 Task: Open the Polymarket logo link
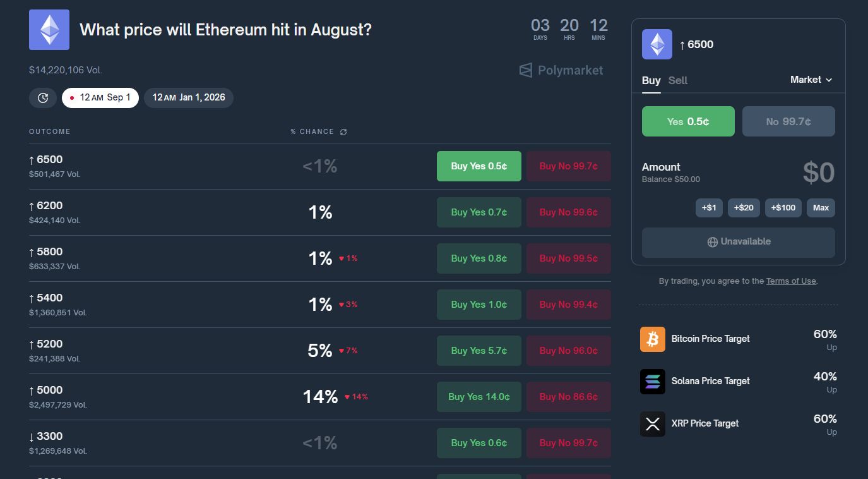click(561, 70)
